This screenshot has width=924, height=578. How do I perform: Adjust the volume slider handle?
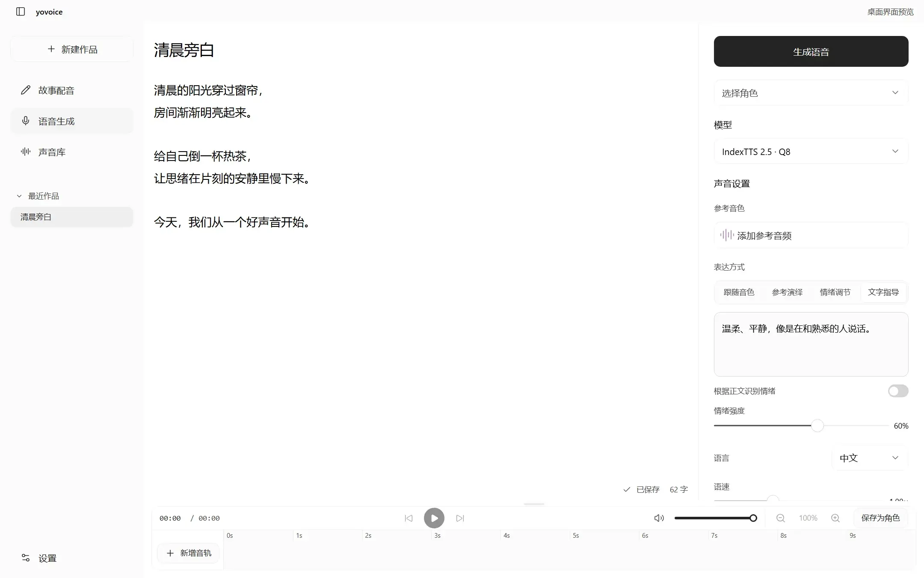coord(753,518)
